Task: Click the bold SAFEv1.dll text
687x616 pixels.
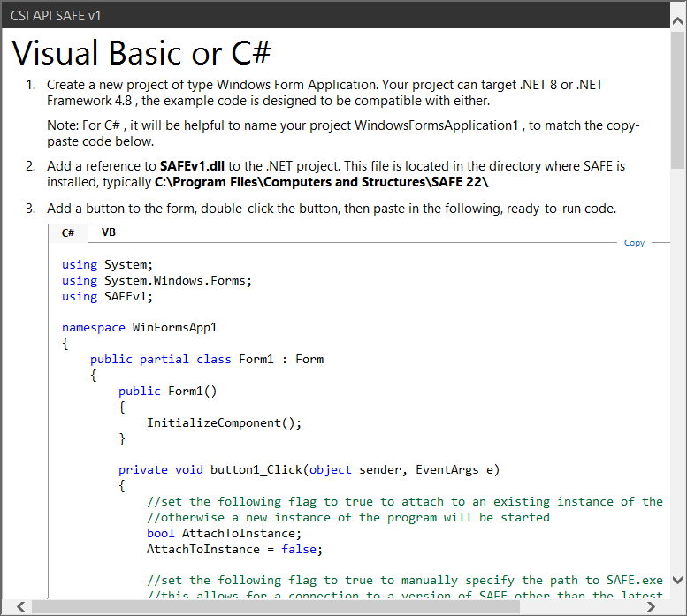Action: (x=193, y=165)
